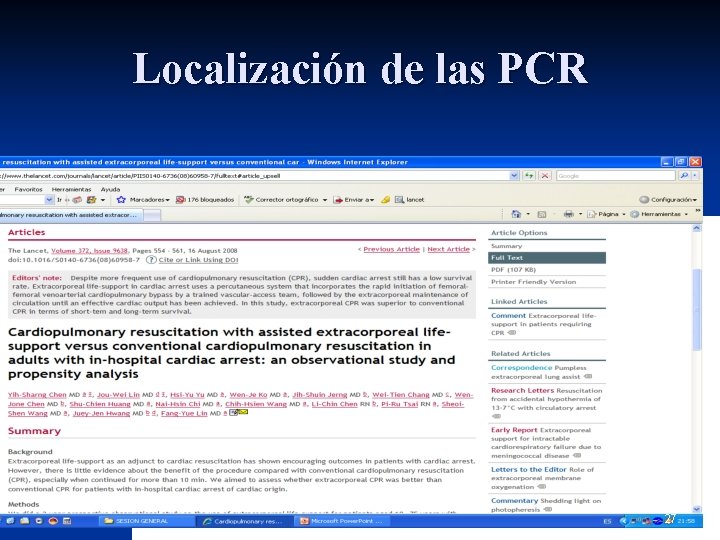Click the Página page icon
The height and width of the screenshot is (540, 720).
(591, 214)
